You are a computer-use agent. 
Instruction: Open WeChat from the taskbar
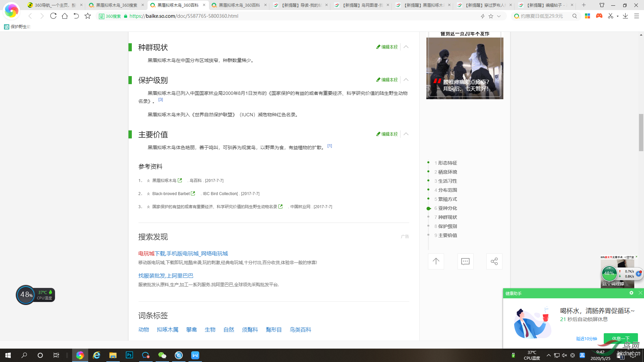[162, 355]
